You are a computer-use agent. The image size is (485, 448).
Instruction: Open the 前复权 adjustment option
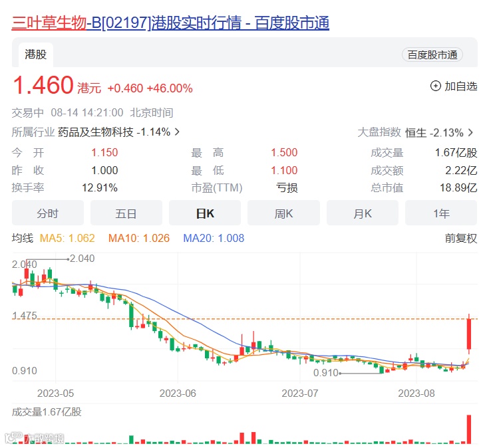(461, 238)
